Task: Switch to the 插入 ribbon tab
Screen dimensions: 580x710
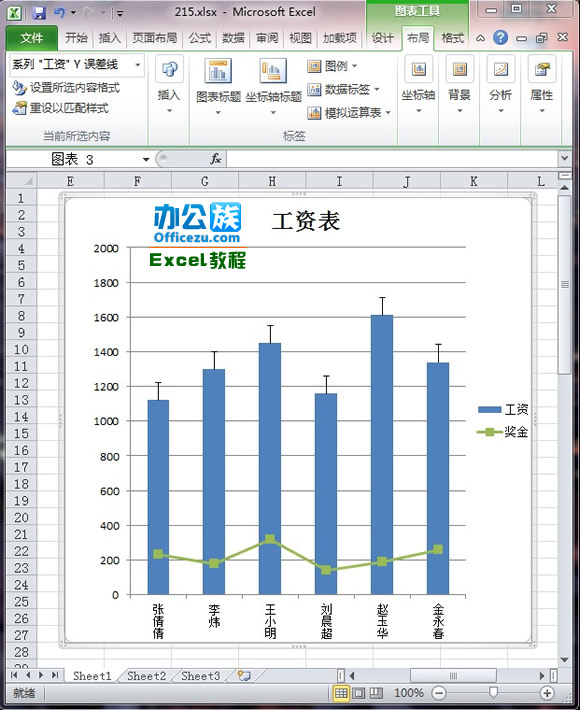Action: pos(110,38)
